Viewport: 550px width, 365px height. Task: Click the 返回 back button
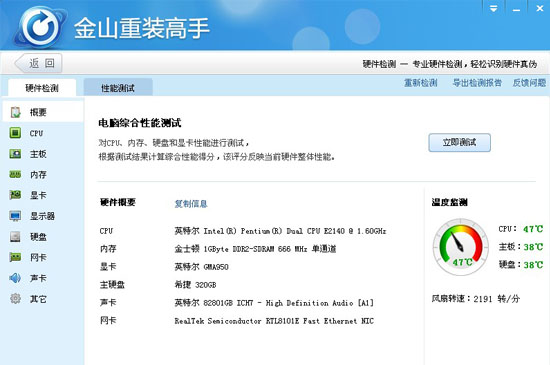(39, 63)
